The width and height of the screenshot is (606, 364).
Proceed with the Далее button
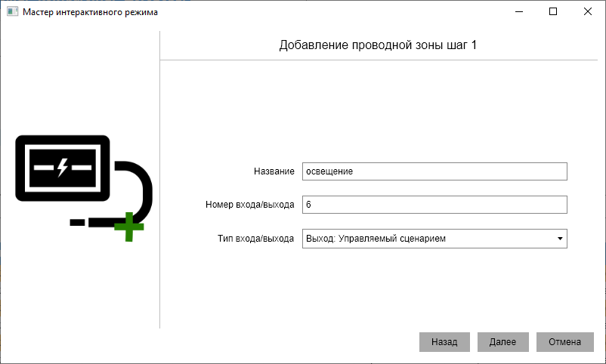(x=502, y=342)
